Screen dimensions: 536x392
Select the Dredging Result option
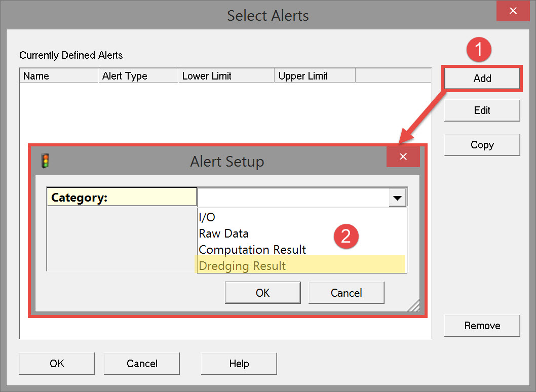click(242, 266)
